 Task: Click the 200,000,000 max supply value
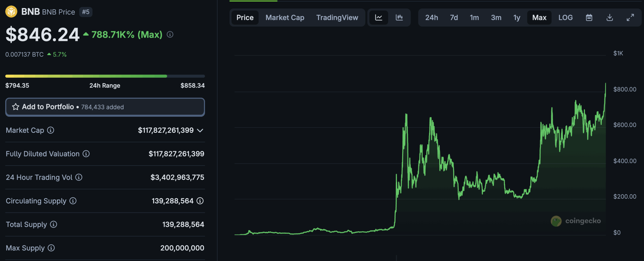pos(182,248)
